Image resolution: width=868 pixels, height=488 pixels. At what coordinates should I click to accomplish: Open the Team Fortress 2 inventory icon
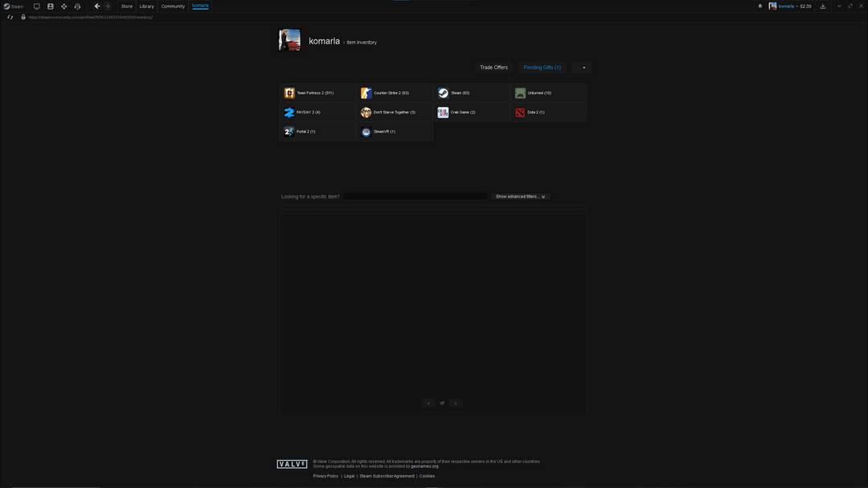click(x=289, y=93)
